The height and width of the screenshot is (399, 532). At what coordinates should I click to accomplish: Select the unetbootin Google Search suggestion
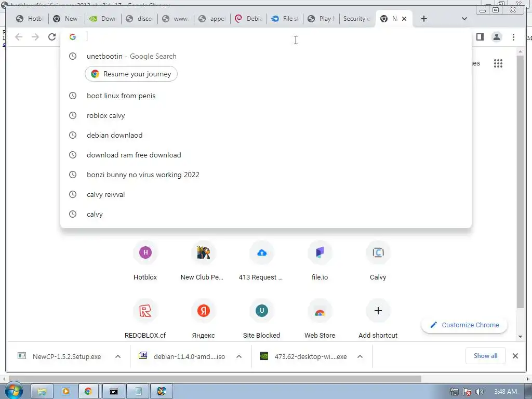[265, 56]
